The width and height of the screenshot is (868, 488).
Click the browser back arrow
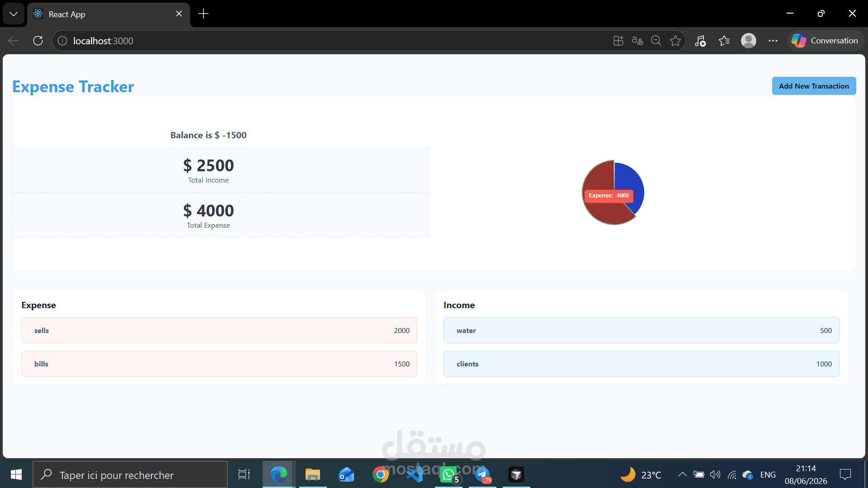14,41
